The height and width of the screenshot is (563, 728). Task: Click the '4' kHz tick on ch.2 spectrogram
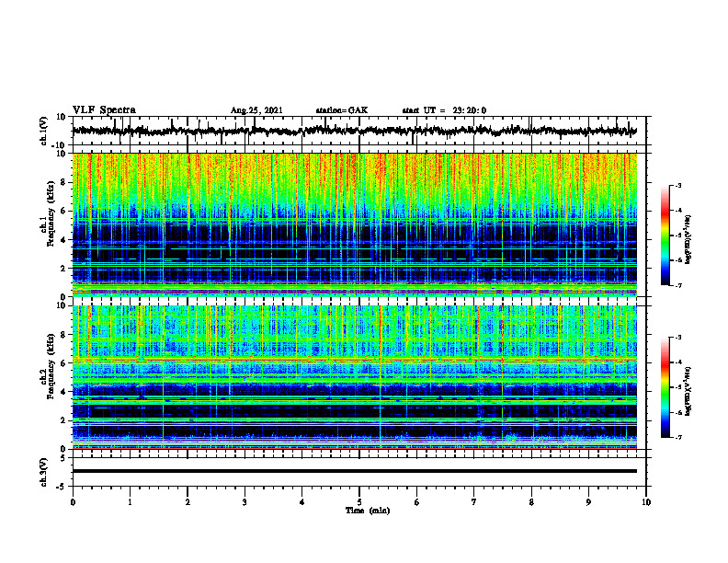pyautogui.click(x=63, y=392)
